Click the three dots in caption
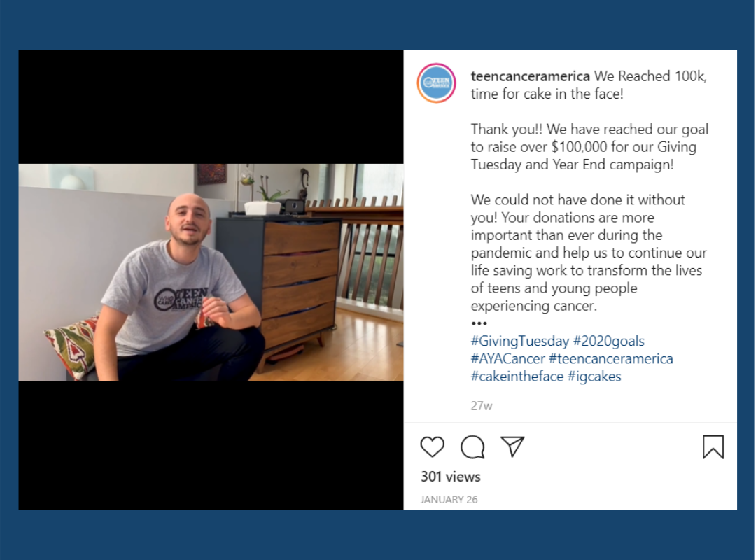 coord(479,323)
